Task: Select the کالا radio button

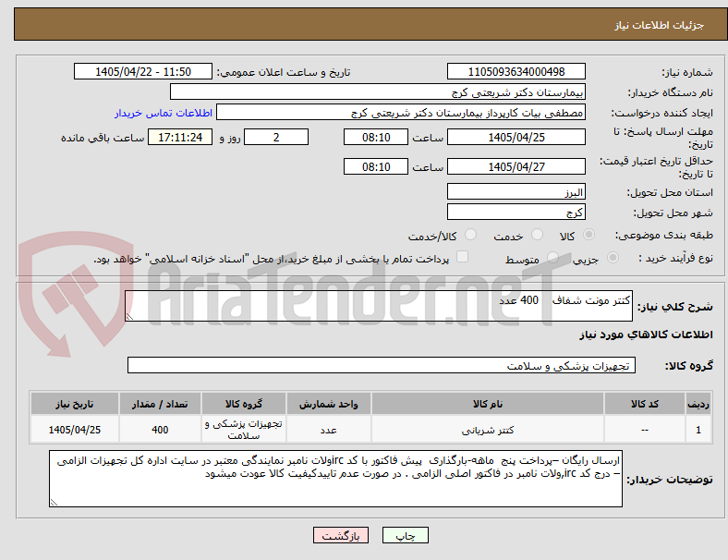Action: tap(588, 235)
